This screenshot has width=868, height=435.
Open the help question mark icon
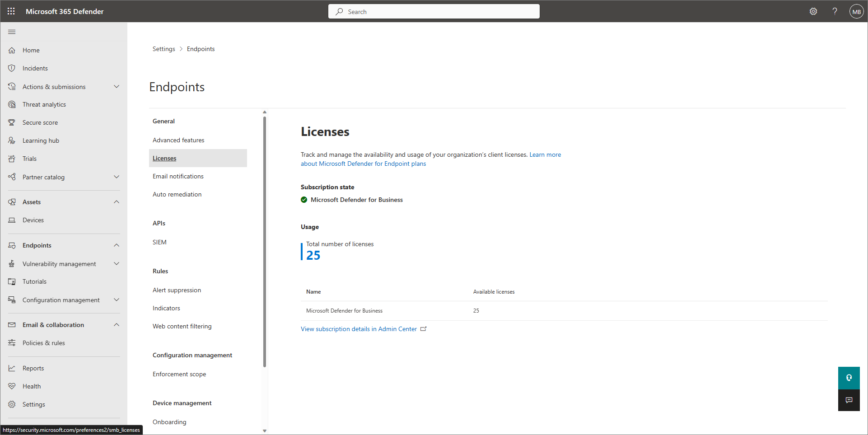(835, 11)
